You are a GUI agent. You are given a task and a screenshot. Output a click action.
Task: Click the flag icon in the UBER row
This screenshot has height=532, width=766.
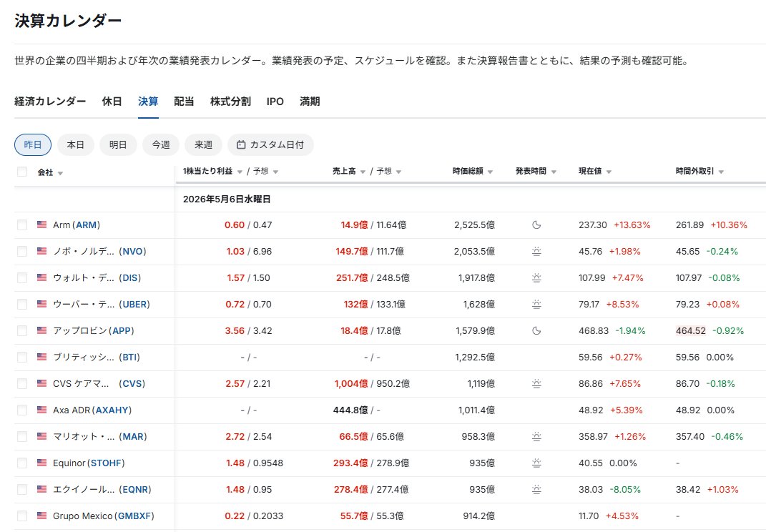point(42,304)
